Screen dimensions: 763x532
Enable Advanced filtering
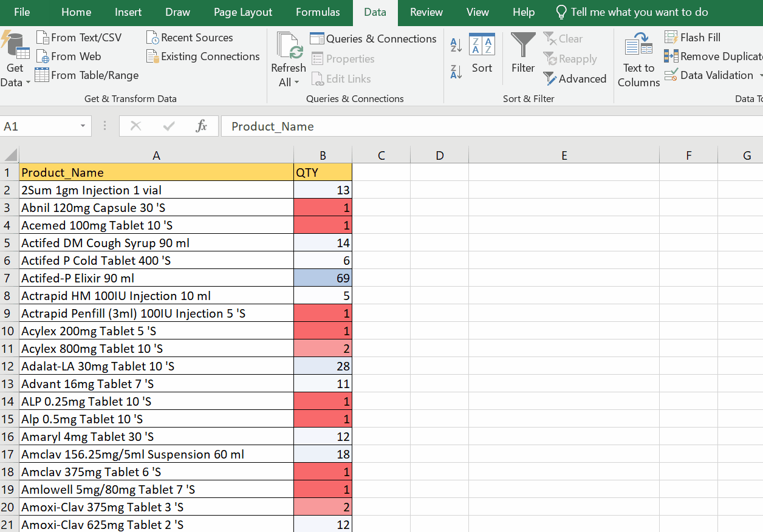pos(575,78)
